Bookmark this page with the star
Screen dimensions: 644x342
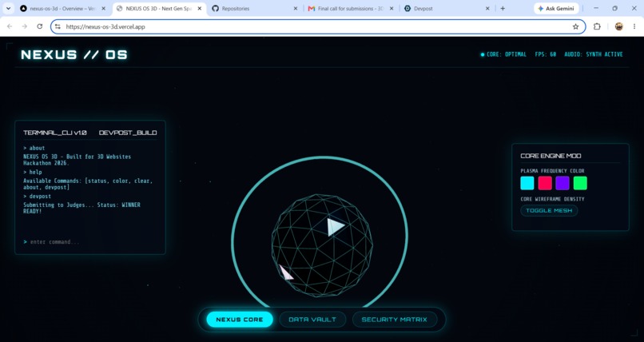(576, 26)
